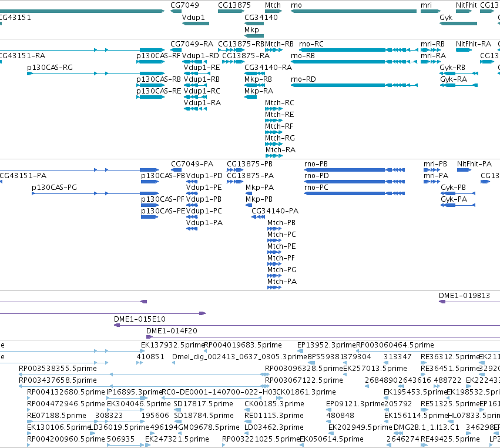Viewport: 500px width, 448px height.
Task: Click the mri gene label
Action: (x=426, y=5)
